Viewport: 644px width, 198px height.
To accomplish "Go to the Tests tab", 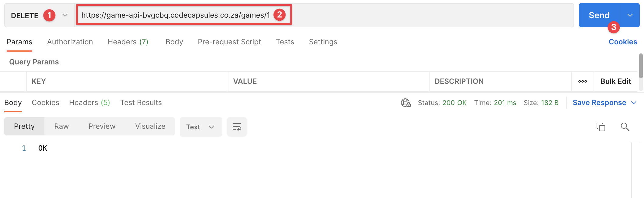I will point(285,42).
